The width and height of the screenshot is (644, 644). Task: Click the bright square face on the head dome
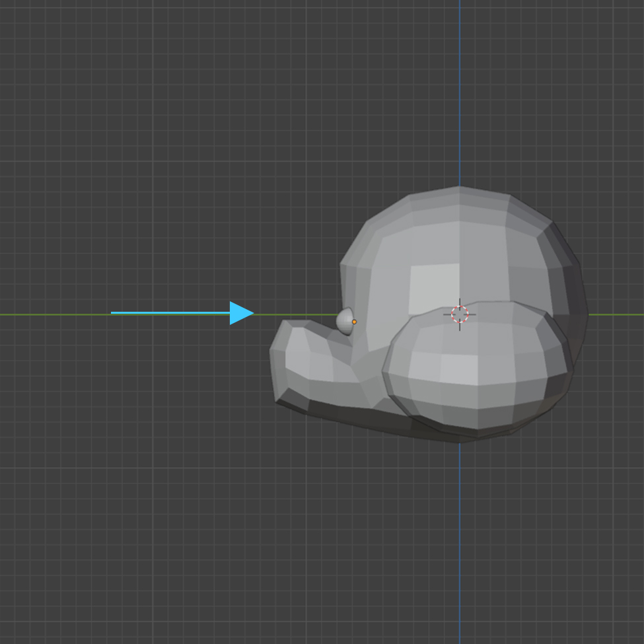[434, 289]
